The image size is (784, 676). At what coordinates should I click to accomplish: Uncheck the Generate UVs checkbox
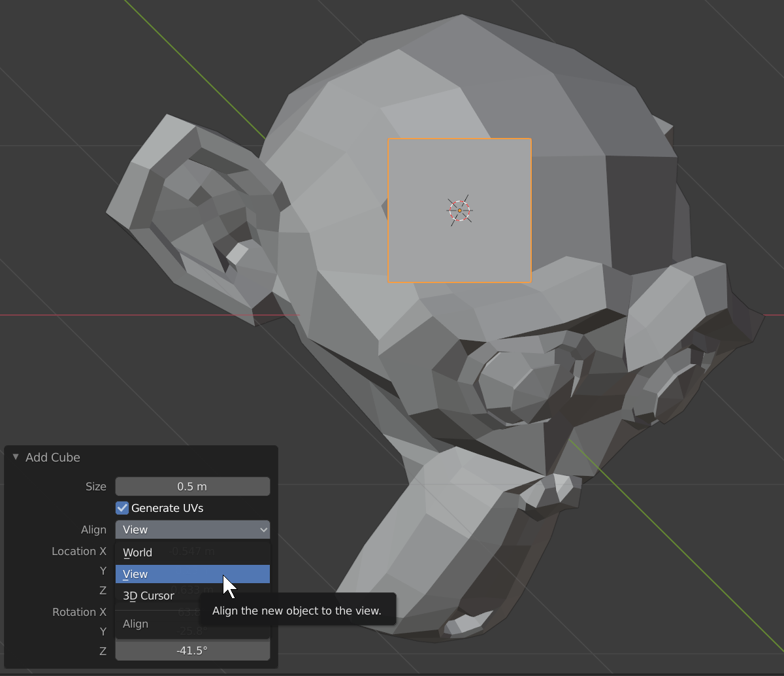(122, 508)
